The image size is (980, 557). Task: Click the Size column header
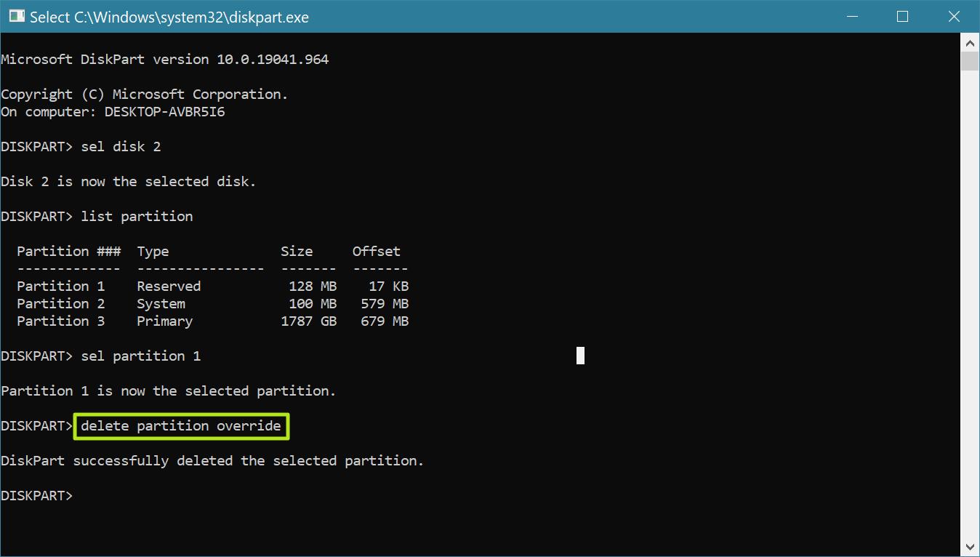coord(297,251)
